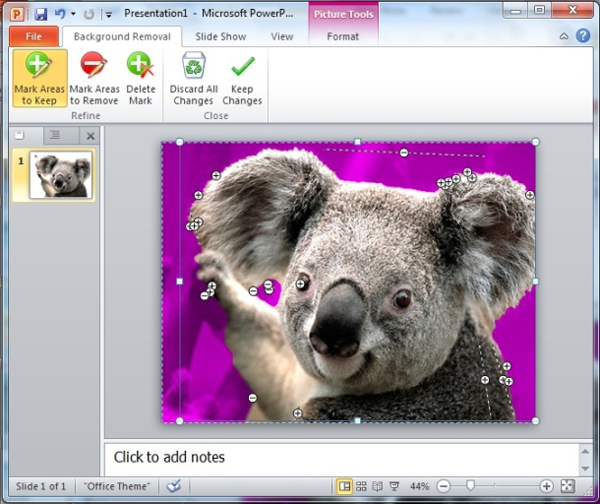
Task: Click the spell check status icon
Action: click(173, 486)
